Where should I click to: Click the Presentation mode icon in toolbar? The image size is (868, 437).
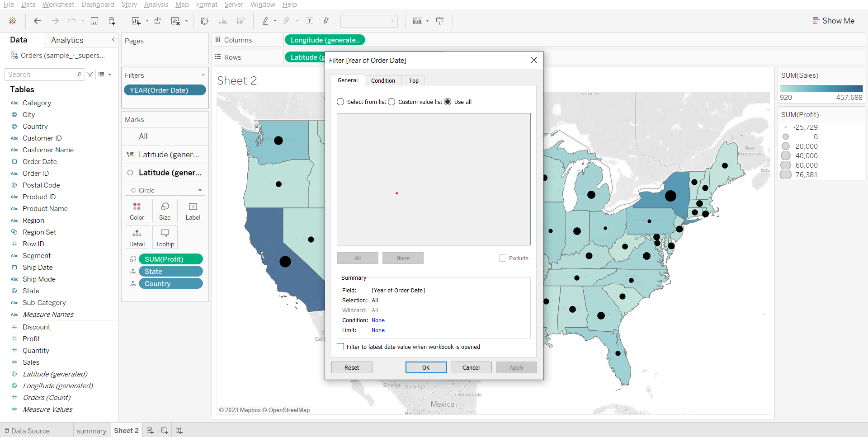(439, 21)
